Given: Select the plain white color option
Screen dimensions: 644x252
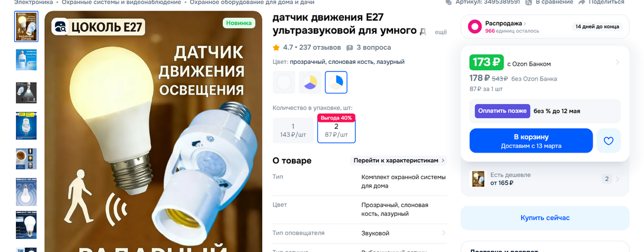Looking at the screenshot, I should click(284, 82).
